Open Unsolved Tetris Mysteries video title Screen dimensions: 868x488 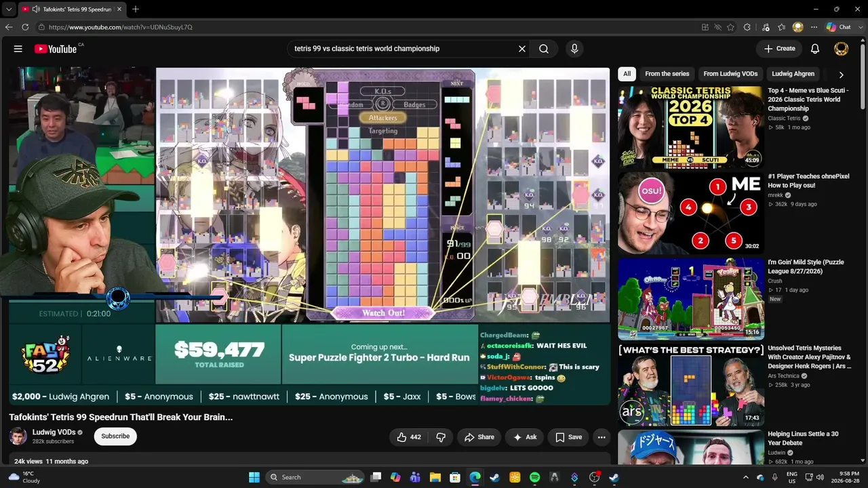coord(809,357)
